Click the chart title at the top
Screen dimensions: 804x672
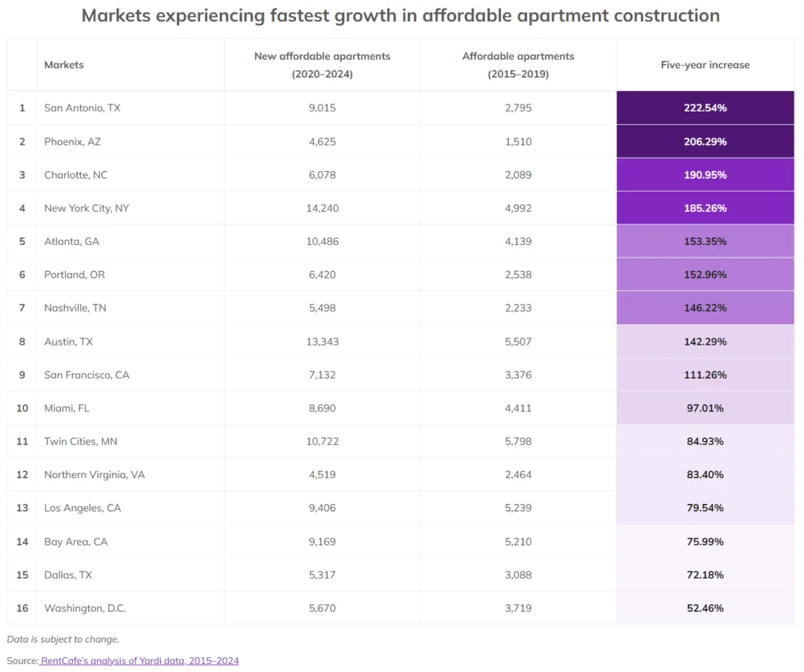(401, 15)
